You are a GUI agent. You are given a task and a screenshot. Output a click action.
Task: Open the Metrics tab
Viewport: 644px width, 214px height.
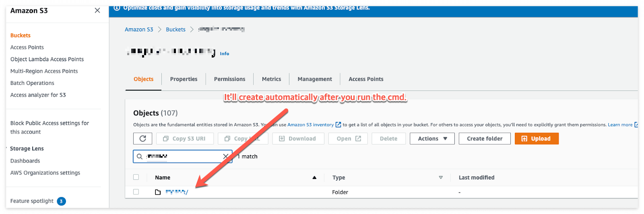[x=271, y=79]
